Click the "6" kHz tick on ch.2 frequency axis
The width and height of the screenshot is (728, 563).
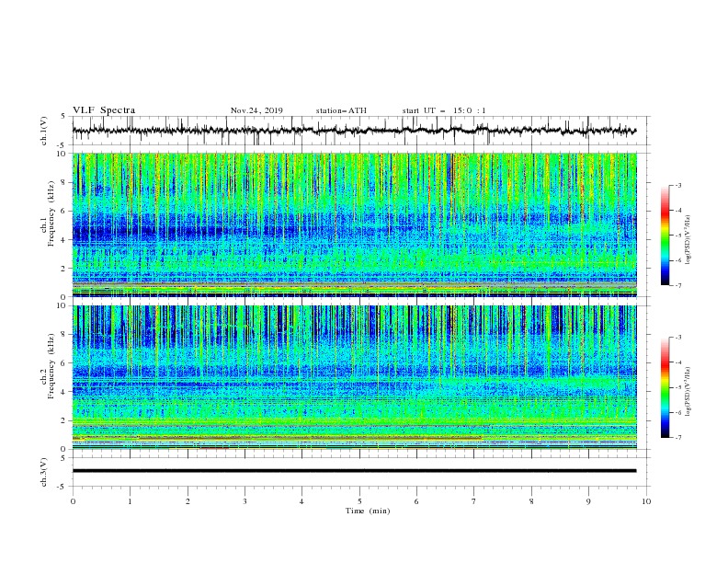(64, 363)
